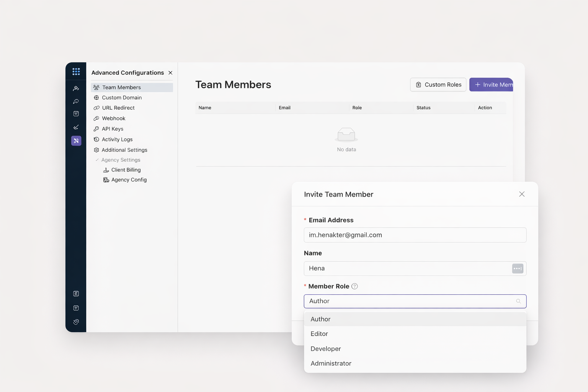Pick the Developer role option
Screen dimensions: 588x392
[325, 349]
